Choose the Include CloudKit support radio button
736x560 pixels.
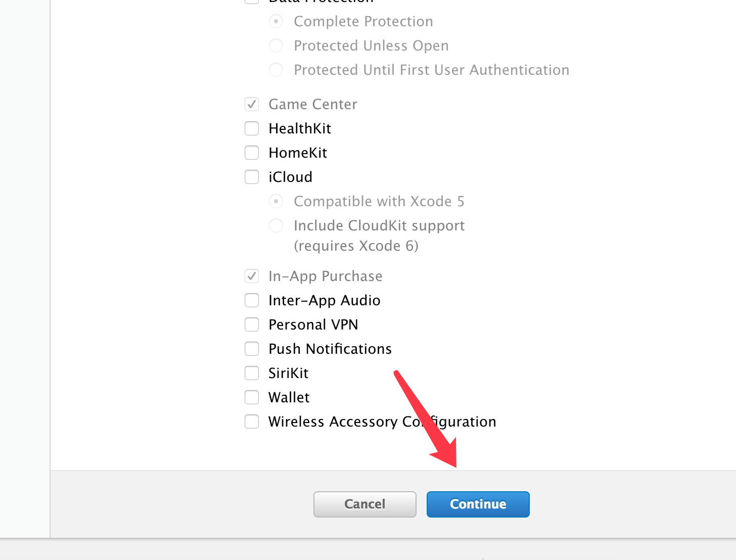276,225
